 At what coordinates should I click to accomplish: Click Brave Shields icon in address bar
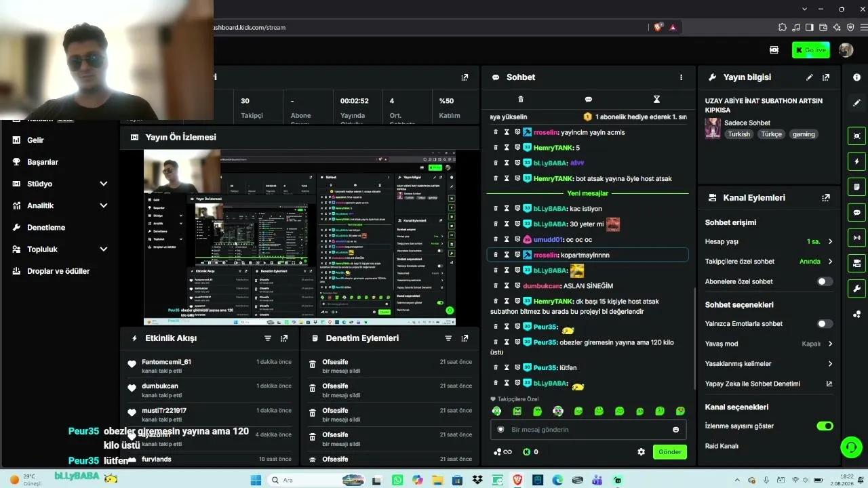pyautogui.click(x=658, y=28)
